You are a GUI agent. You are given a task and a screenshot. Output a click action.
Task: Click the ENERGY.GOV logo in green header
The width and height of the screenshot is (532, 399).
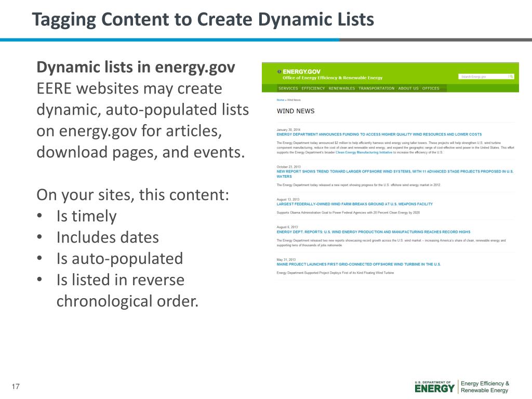click(299, 72)
